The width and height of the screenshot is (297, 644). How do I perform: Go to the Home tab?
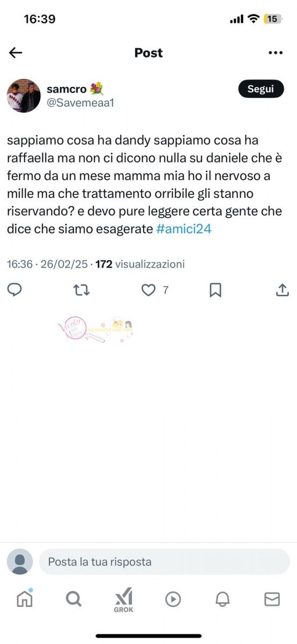25,598
